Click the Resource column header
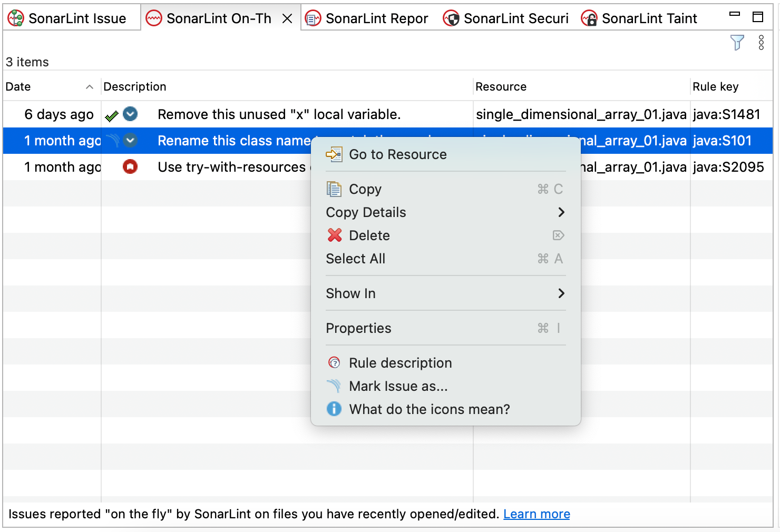 582,86
